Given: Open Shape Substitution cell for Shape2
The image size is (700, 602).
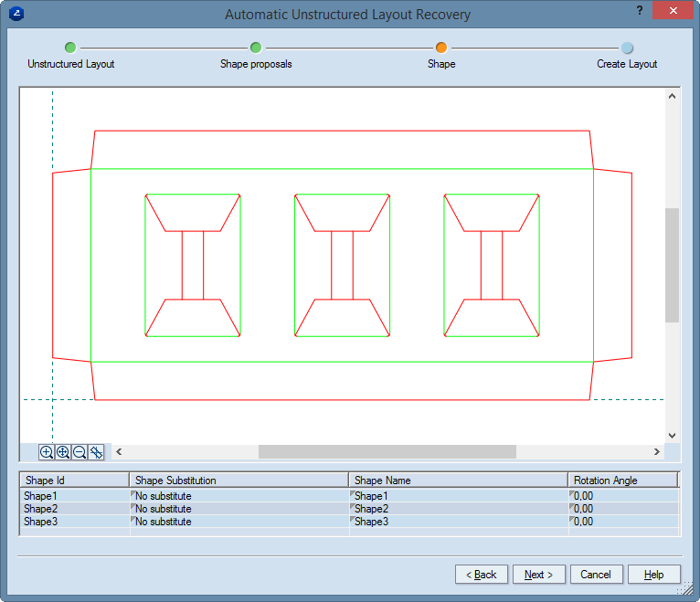Looking at the screenshot, I should [x=238, y=509].
